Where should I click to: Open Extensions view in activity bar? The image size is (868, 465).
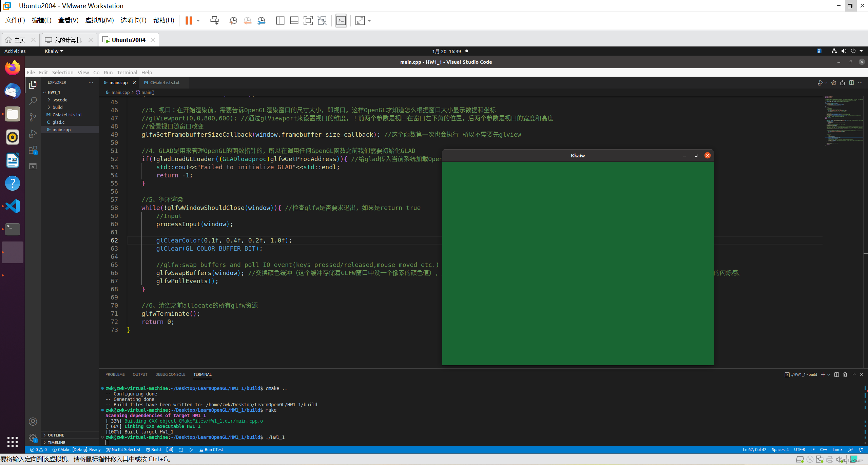(x=33, y=150)
